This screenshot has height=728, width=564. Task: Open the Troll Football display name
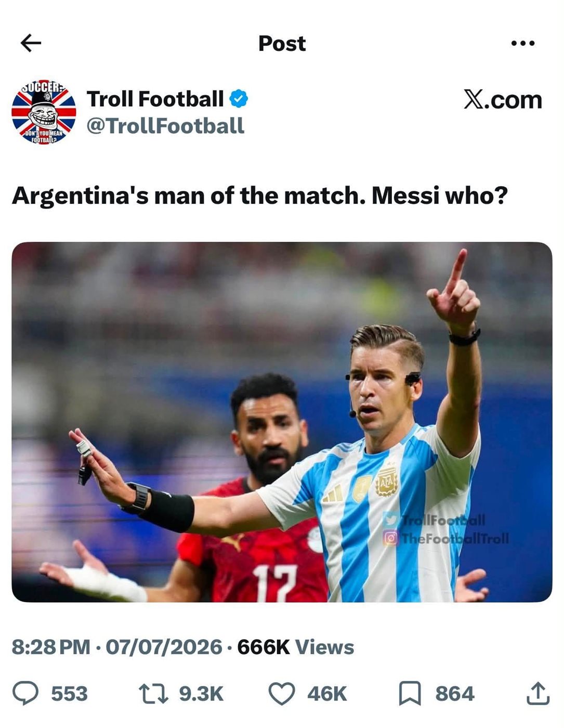click(155, 99)
